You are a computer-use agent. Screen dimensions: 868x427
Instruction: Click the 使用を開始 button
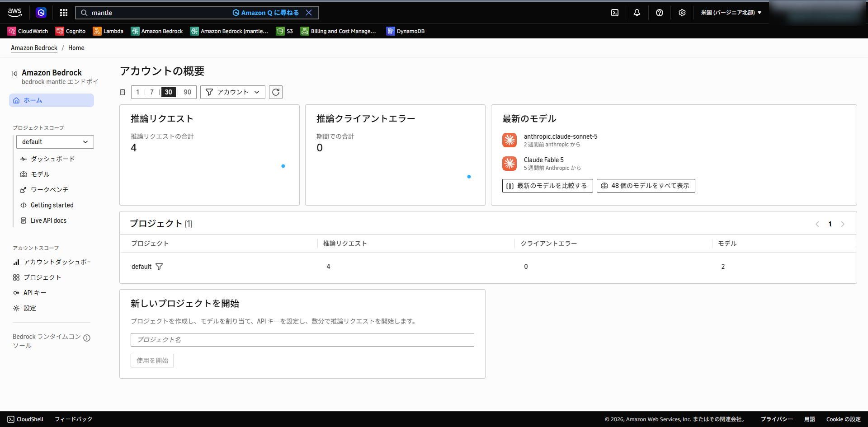point(152,361)
